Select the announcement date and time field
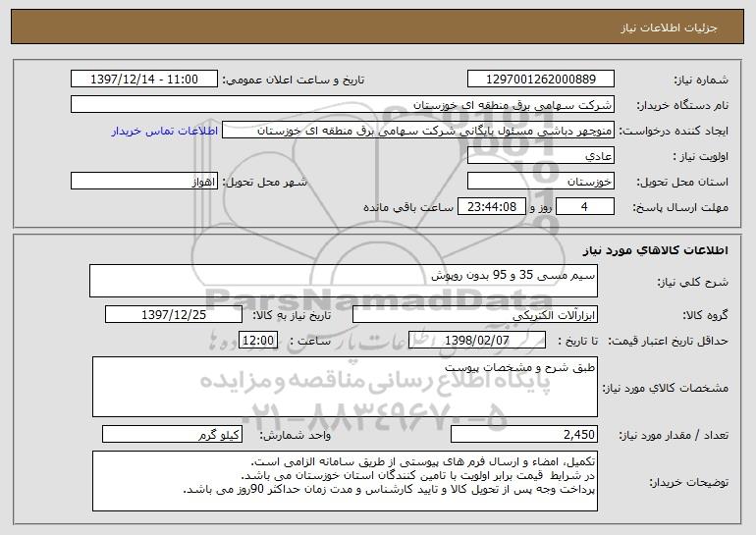This screenshot has width=756, height=535. tap(144, 80)
